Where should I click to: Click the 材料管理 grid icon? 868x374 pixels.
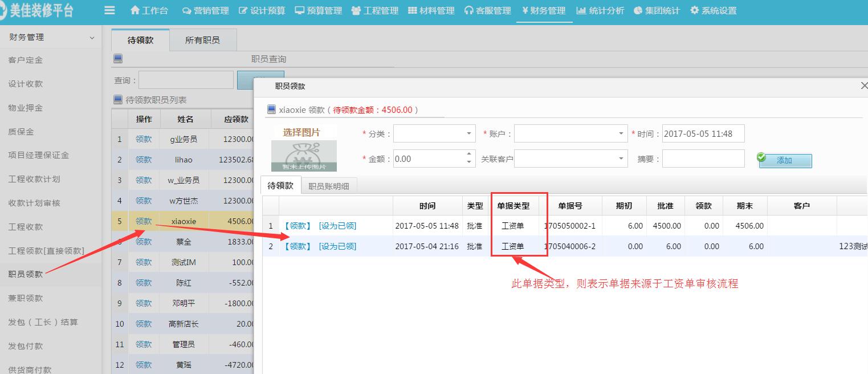tap(413, 10)
